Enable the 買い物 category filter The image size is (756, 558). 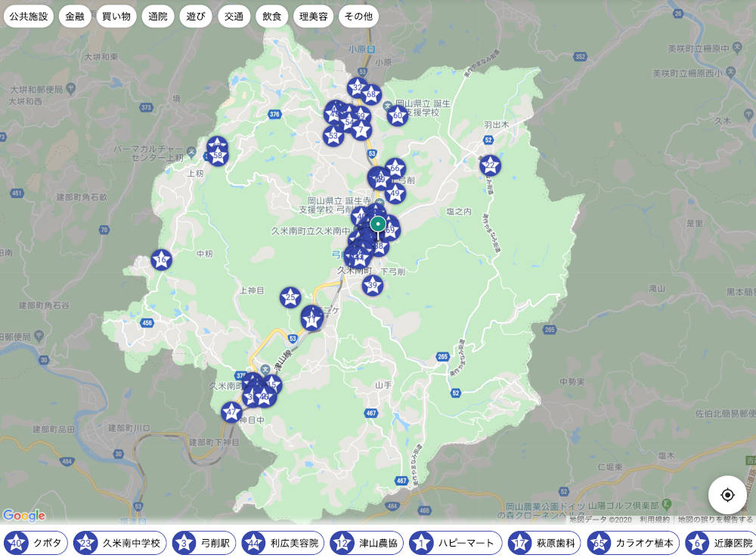tap(117, 17)
